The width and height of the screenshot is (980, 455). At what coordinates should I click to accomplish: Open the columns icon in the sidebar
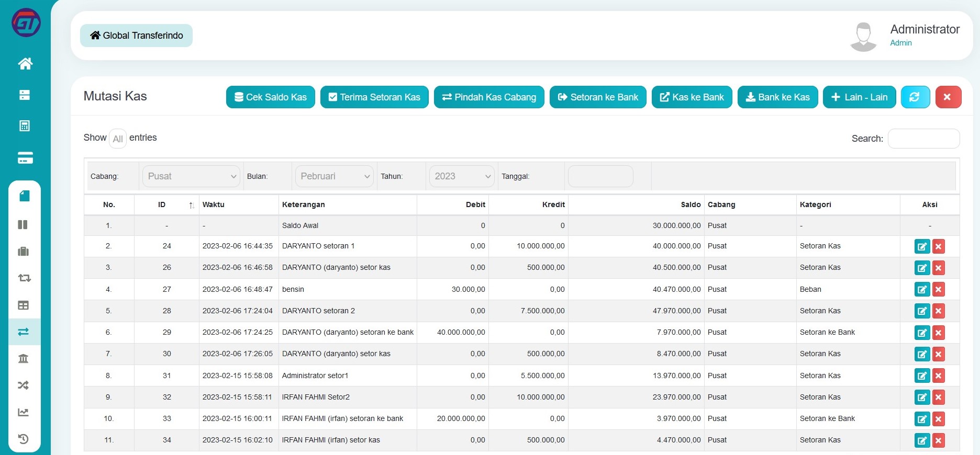click(23, 224)
